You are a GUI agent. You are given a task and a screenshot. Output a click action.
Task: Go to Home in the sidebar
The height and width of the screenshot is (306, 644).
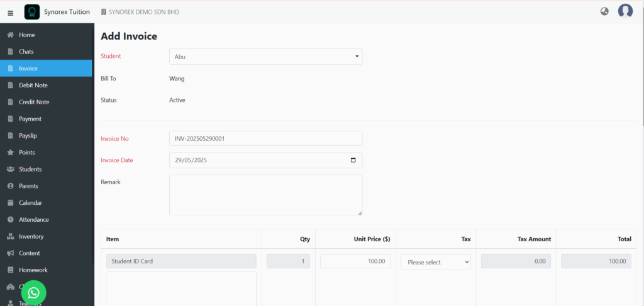point(46,35)
